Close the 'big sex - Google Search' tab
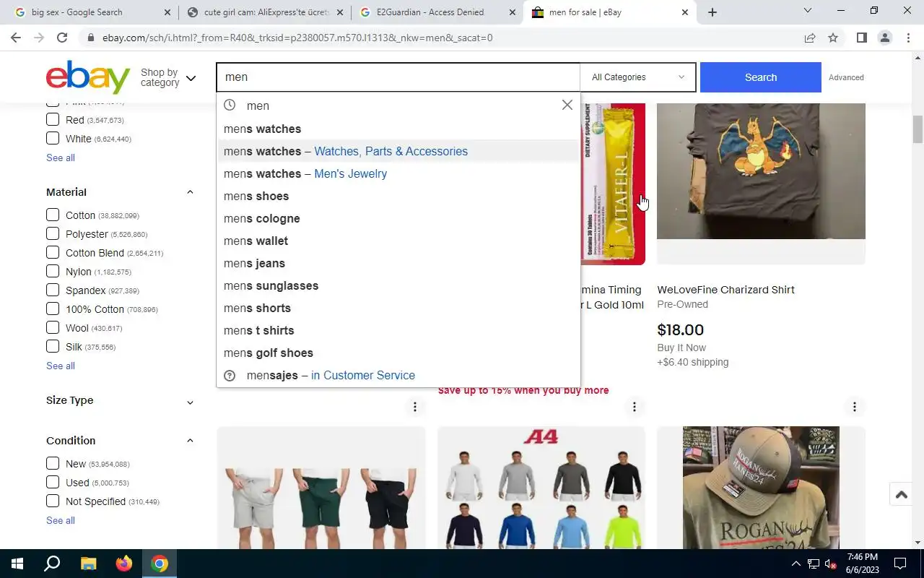The height and width of the screenshot is (578, 924). (167, 12)
